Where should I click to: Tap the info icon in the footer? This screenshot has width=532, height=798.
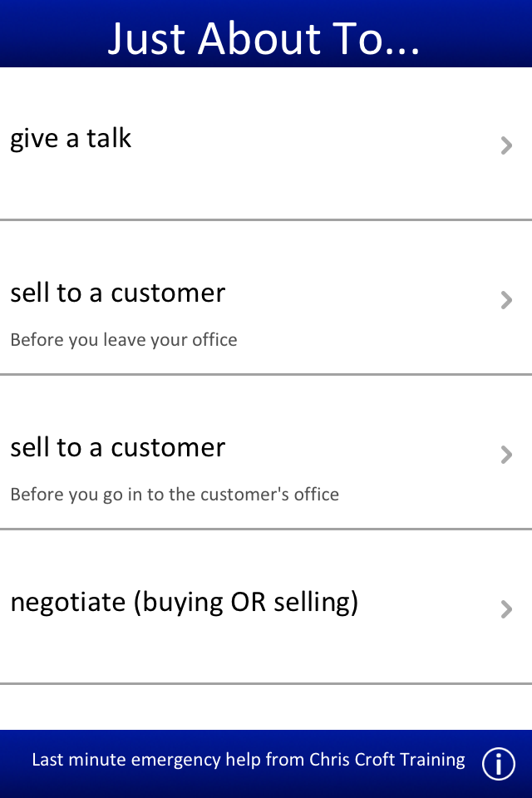coord(499,763)
